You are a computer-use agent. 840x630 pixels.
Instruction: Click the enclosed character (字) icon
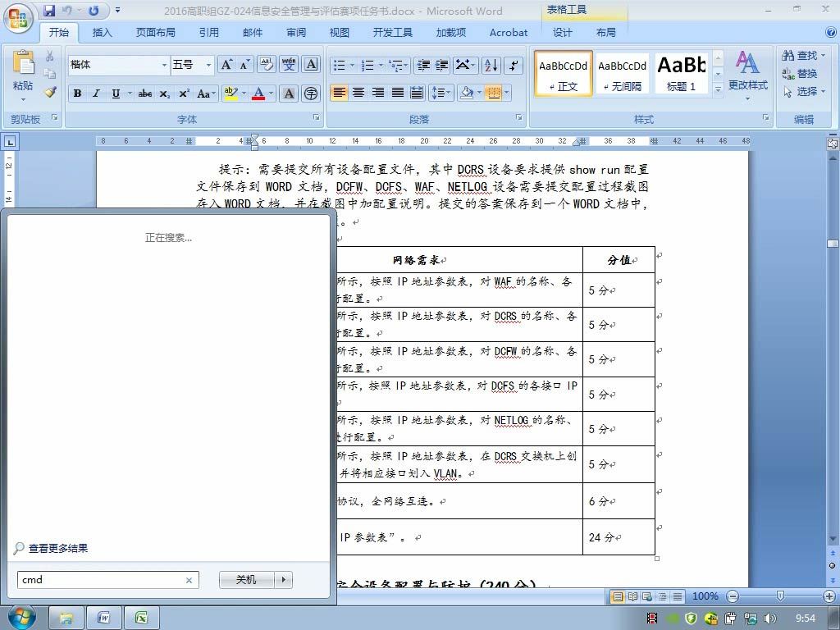[x=311, y=94]
